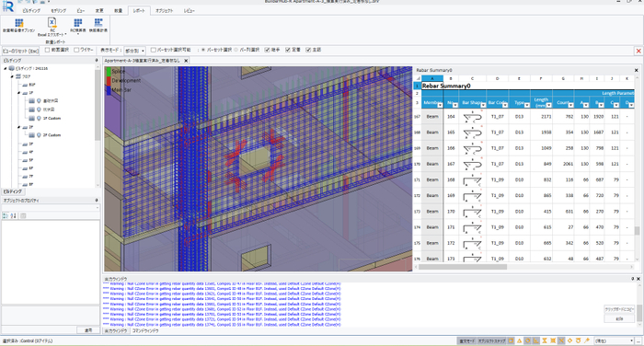Toggle circle snap icon in status bar
Screen dimensions: 644x346
pyautogui.click(x=528, y=340)
